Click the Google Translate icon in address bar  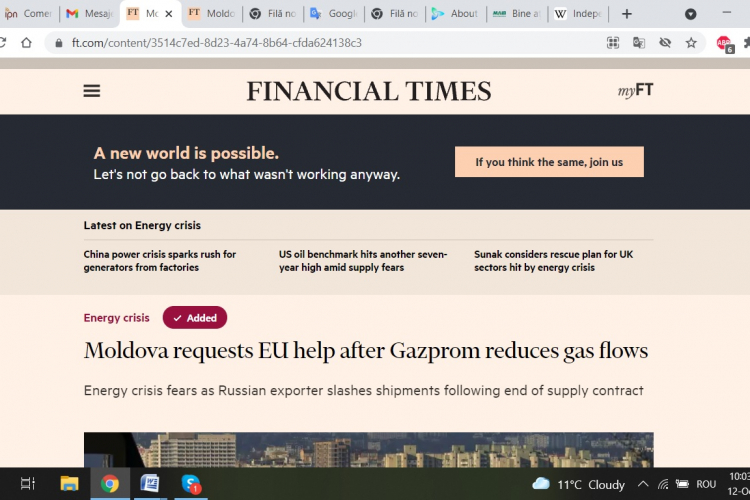(639, 43)
